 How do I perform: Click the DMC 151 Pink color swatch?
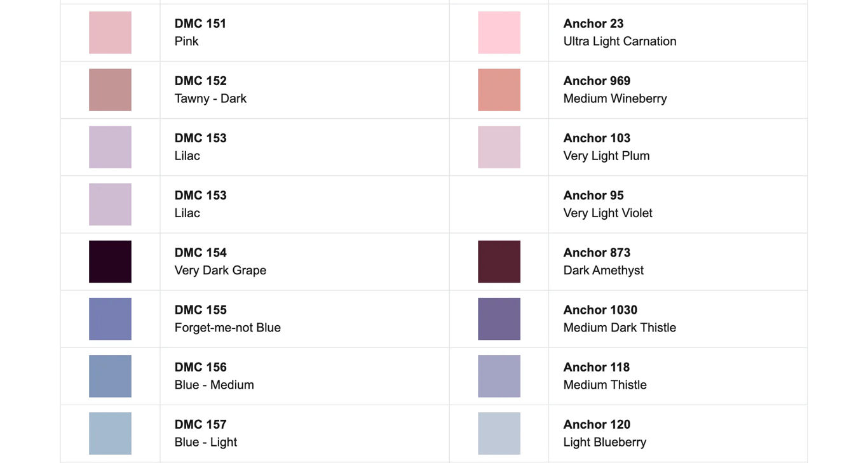110,32
